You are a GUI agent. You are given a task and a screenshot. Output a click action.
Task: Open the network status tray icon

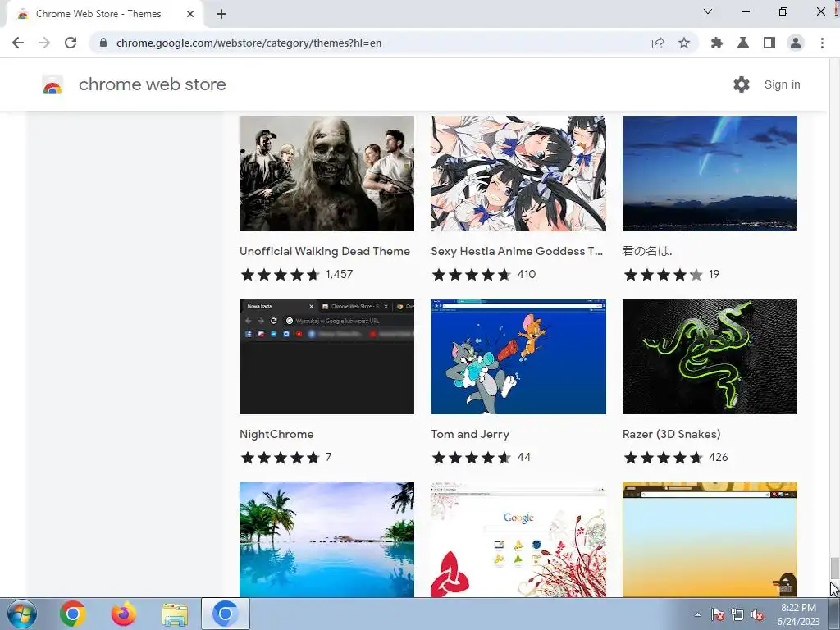[x=737, y=614]
